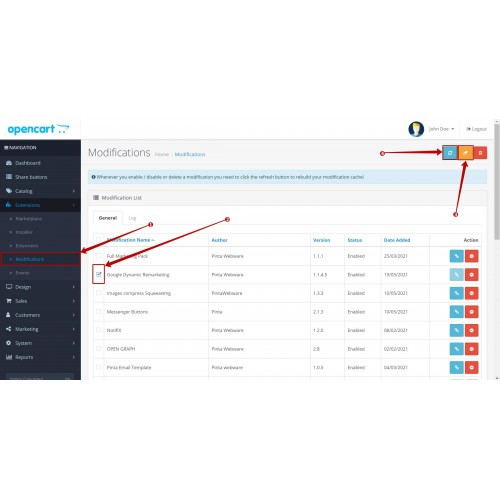This screenshot has width=500, height=500.
Task: Click the vertical scrollbar on the page's right edge
Action: 497,182
